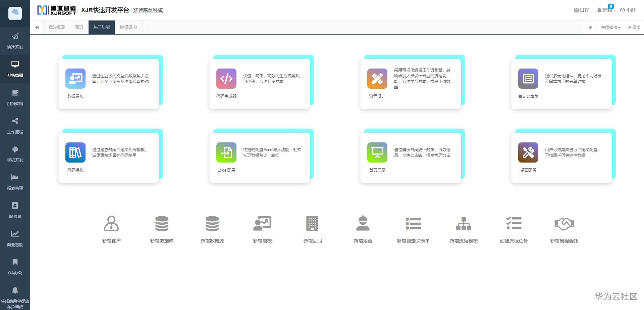Open IM通讯 in the sidebar
The image size is (644, 310).
(x=15, y=210)
